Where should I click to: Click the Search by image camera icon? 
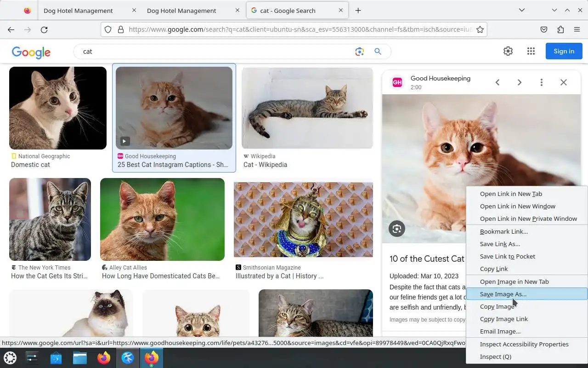(360, 52)
